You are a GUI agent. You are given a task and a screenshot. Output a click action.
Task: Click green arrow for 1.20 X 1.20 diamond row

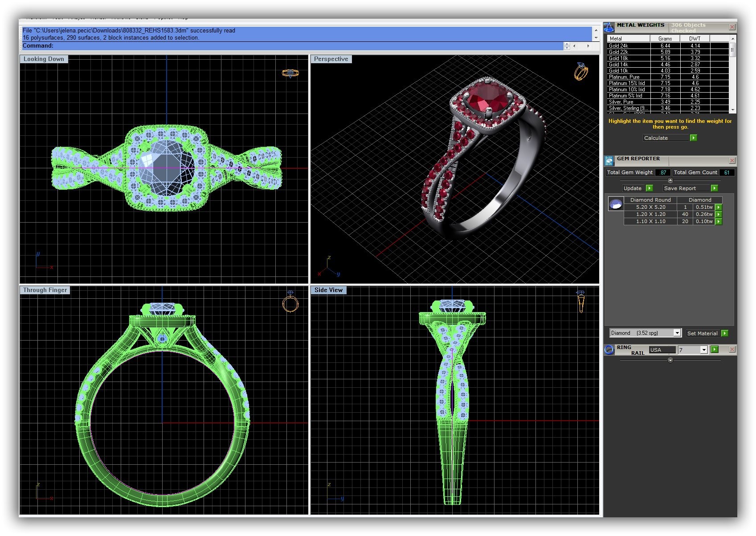(x=719, y=214)
